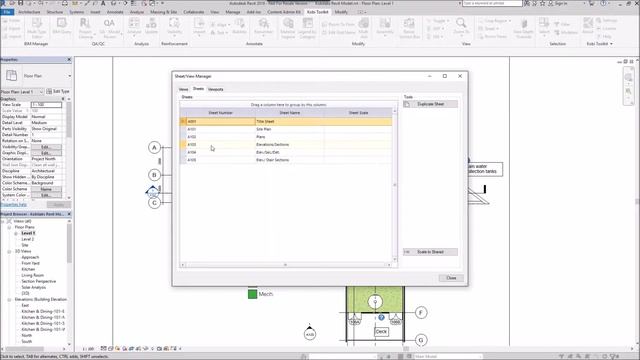Select the Plans sheet row
The height and width of the screenshot is (360, 640).
[x=286, y=137]
